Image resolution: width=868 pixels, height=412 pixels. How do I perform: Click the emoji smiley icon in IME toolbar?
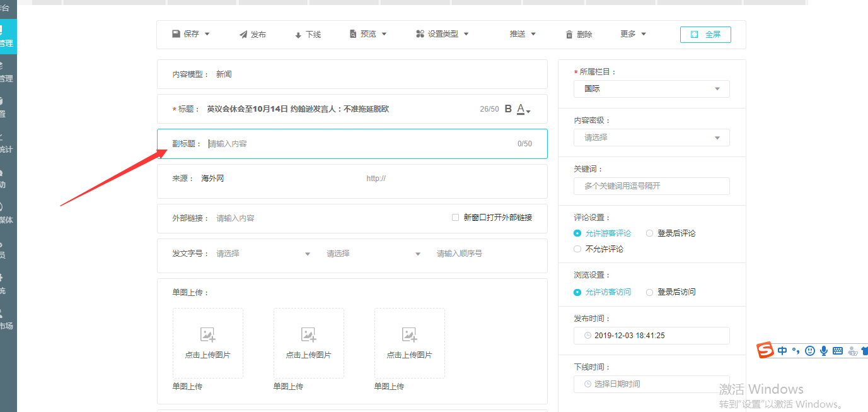point(810,351)
